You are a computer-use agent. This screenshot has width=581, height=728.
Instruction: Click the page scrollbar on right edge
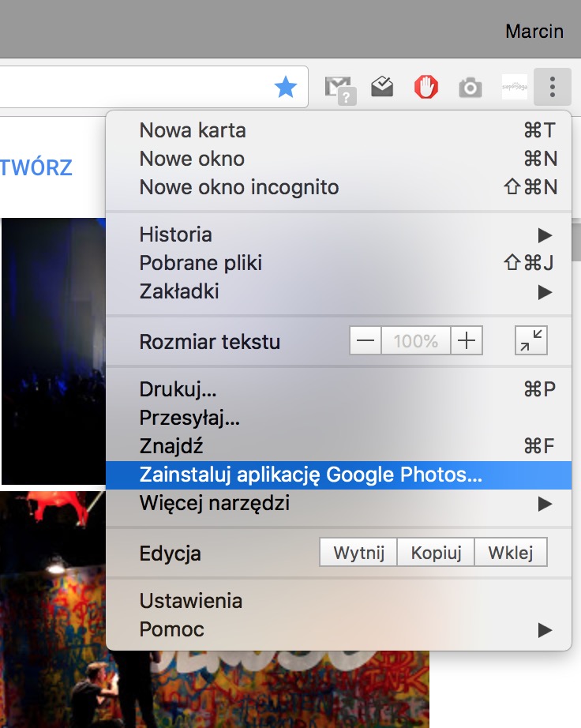point(576,242)
